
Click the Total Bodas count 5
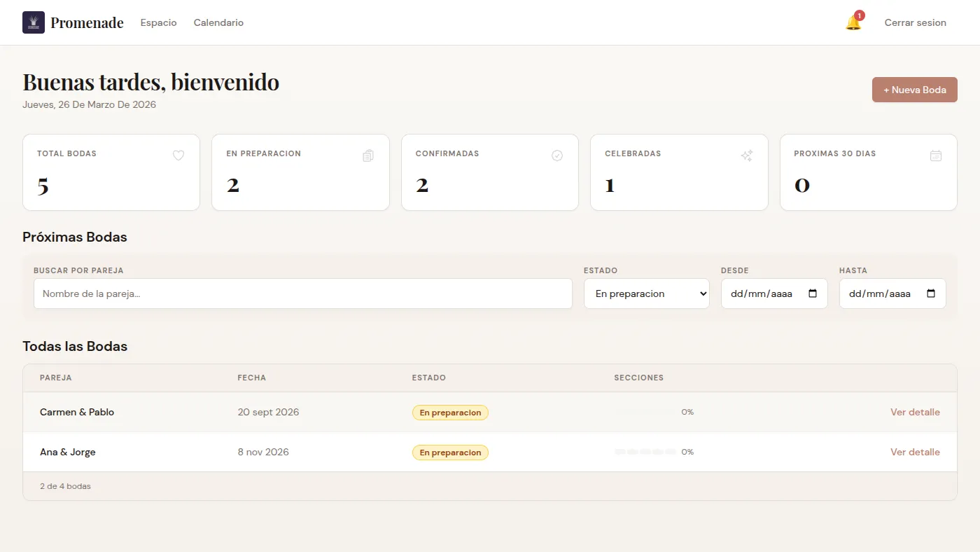pyautogui.click(x=43, y=186)
